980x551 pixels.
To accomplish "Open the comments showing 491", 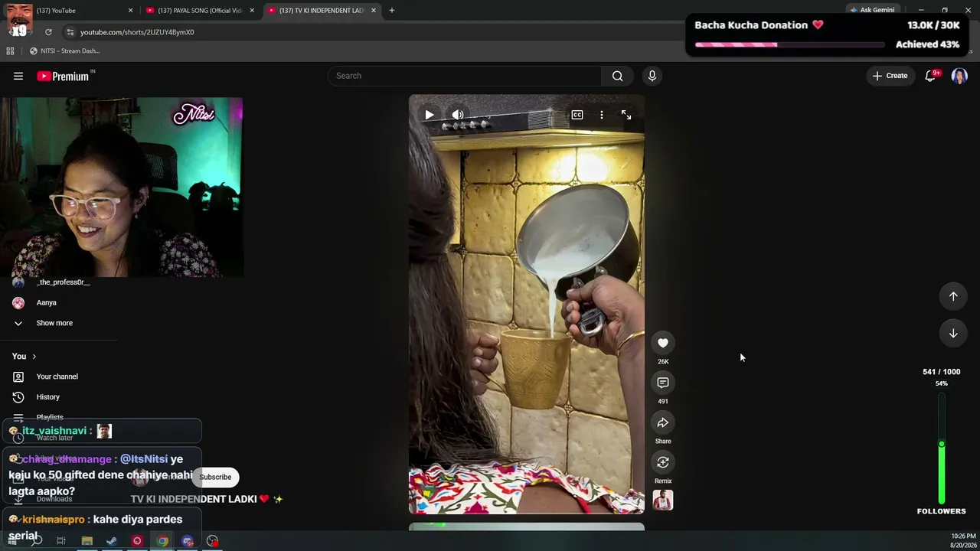I will click(x=663, y=383).
